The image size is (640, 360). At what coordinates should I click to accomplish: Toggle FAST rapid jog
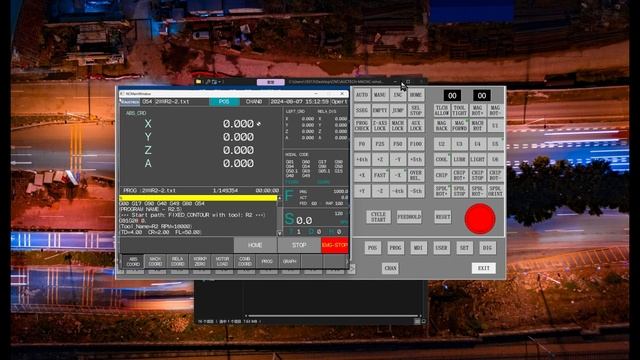[380, 175]
